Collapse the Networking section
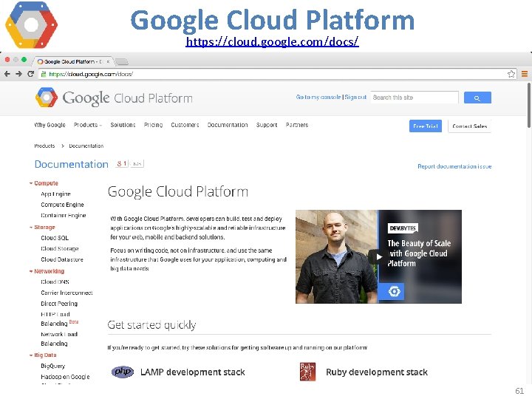 pyautogui.click(x=31, y=271)
